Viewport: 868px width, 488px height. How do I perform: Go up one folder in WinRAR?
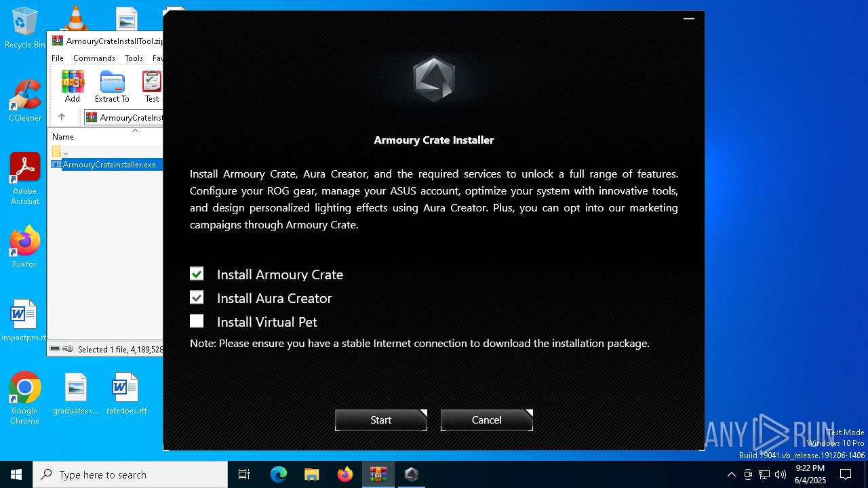click(x=62, y=117)
